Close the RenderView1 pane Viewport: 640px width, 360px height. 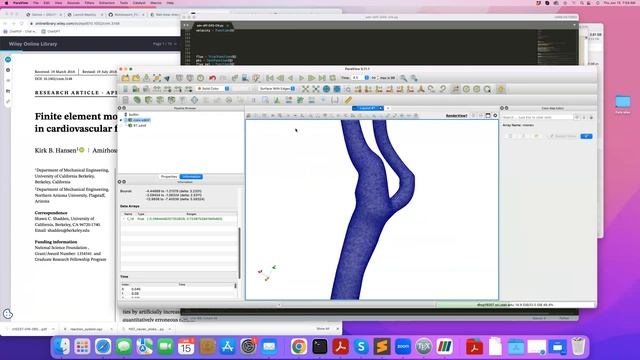[495, 116]
